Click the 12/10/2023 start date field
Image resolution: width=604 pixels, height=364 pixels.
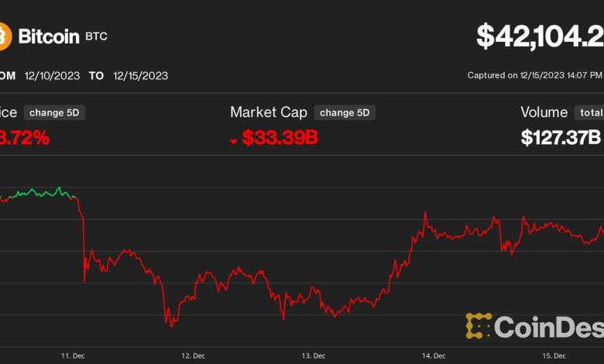[x=50, y=76]
